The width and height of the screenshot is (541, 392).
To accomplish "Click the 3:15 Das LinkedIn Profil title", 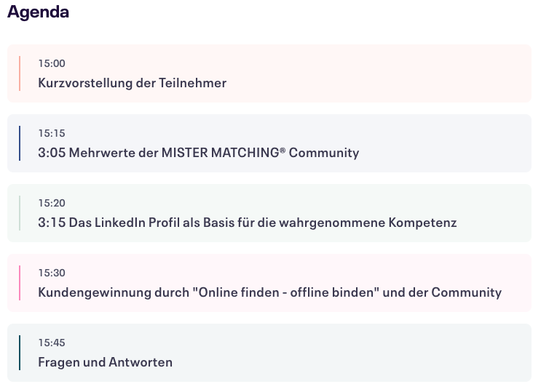I will 248,223.
